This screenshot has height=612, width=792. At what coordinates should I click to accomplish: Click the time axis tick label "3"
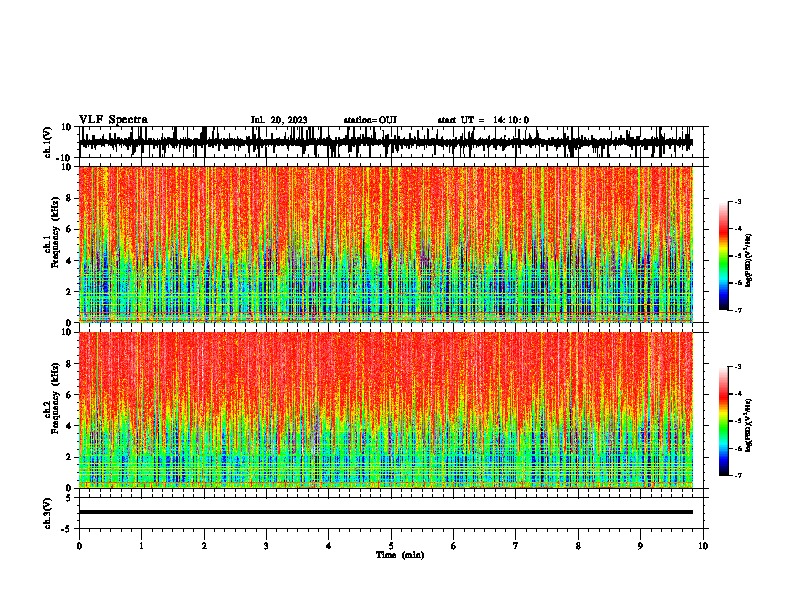pyautogui.click(x=266, y=546)
